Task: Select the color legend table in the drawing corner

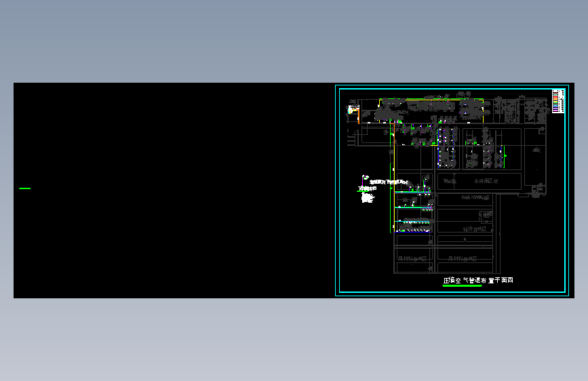Action: pyautogui.click(x=558, y=101)
